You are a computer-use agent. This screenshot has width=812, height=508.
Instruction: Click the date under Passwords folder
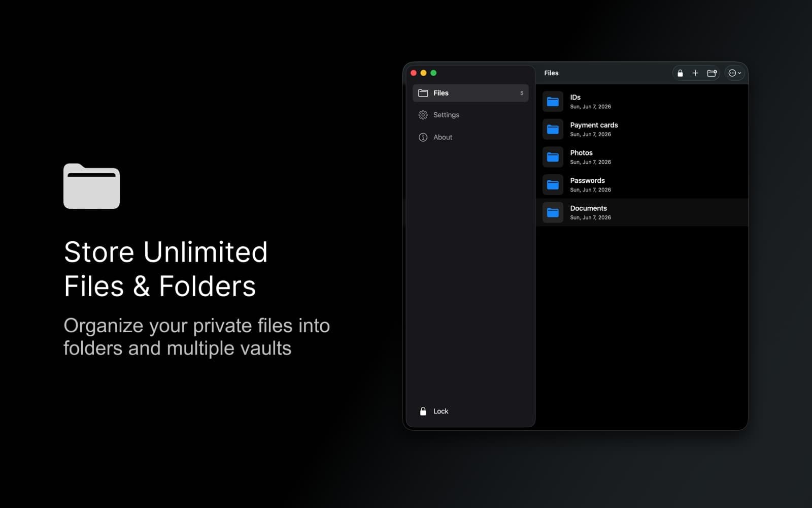(x=590, y=190)
